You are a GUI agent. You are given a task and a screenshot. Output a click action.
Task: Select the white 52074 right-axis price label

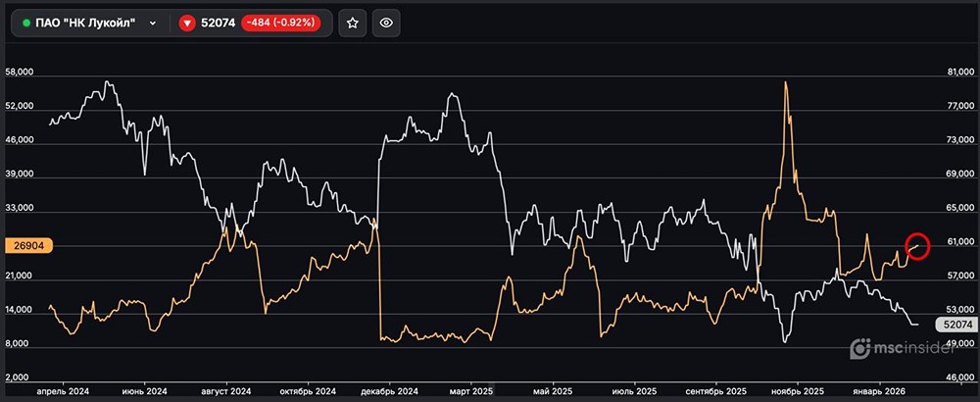coord(956,325)
